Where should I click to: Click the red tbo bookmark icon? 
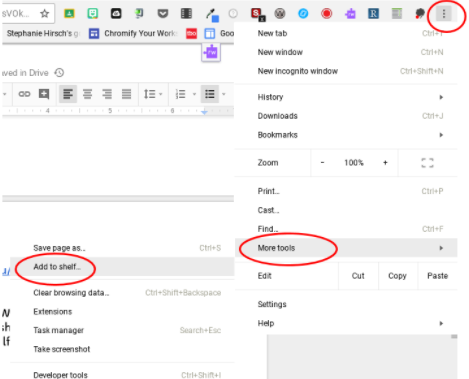pos(191,33)
